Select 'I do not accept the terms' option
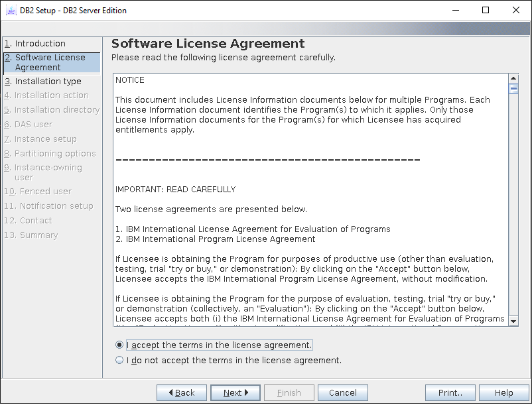Viewport: 532px width, 405px height. click(x=119, y=361)
